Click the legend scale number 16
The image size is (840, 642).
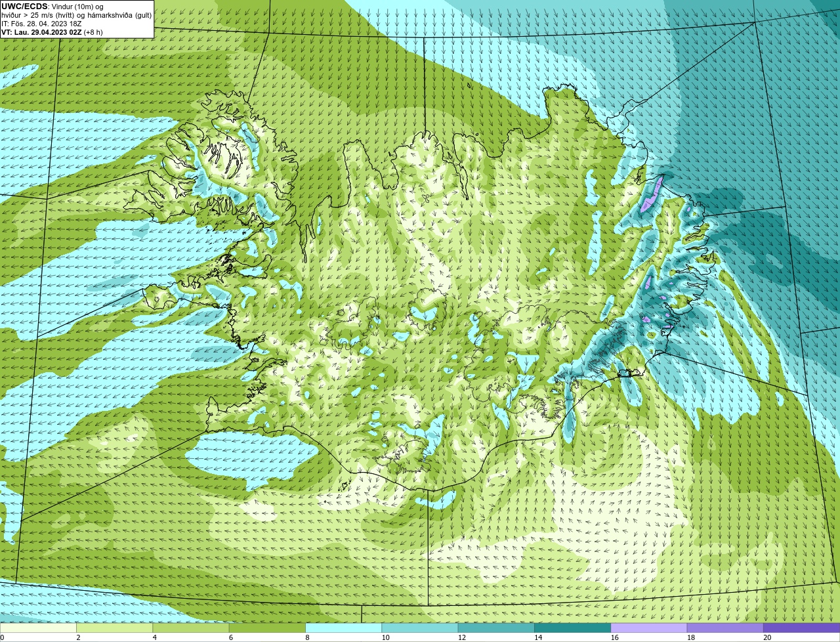tap(615, 637)
